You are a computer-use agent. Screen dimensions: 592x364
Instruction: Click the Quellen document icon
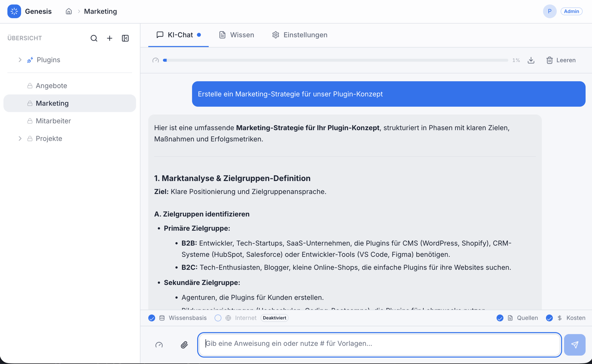(510, 318)
